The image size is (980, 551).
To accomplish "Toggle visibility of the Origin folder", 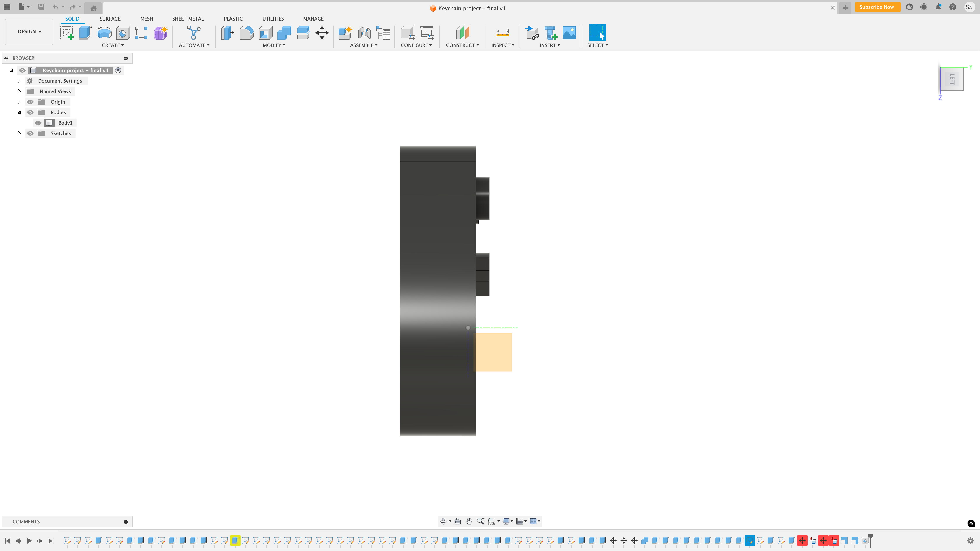I will tap(30, 102).
